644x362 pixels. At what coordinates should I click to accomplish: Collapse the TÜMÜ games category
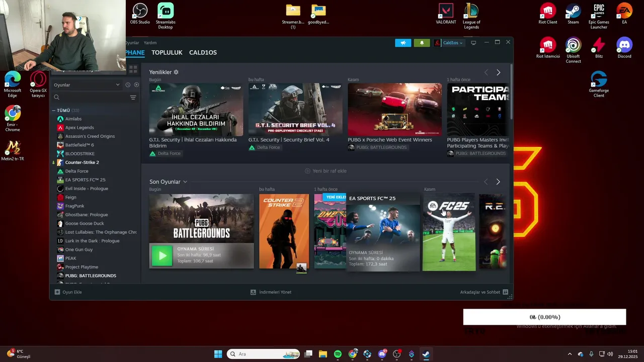54,110
